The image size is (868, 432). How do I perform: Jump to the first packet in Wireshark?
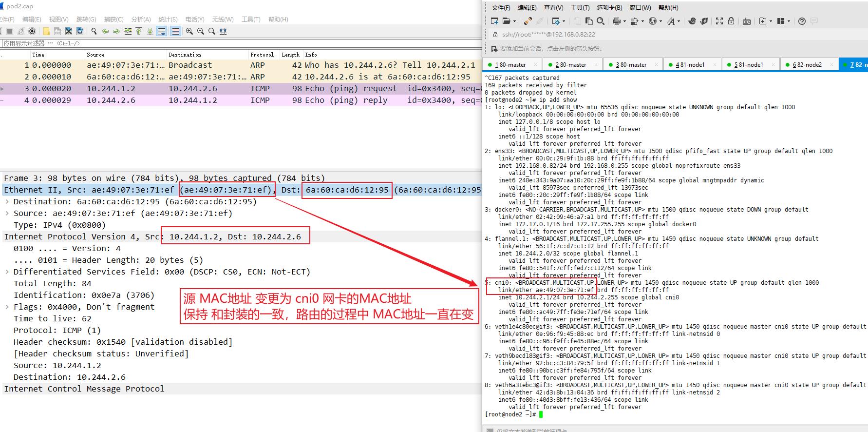coord(139,31)
